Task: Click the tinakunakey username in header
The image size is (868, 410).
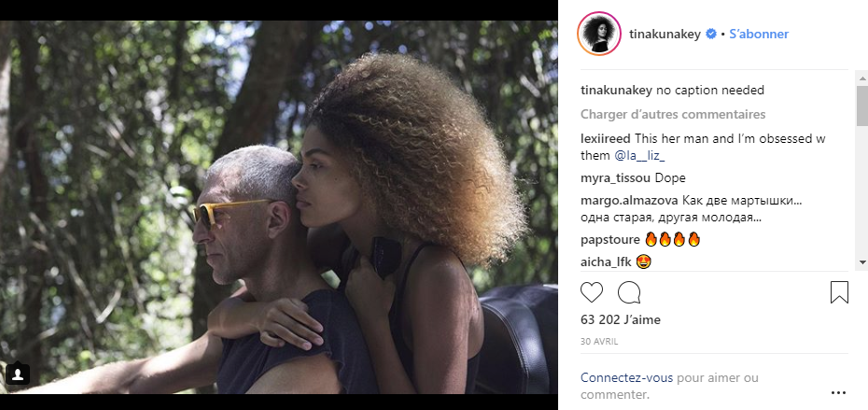Action: [x=665, y=34]
